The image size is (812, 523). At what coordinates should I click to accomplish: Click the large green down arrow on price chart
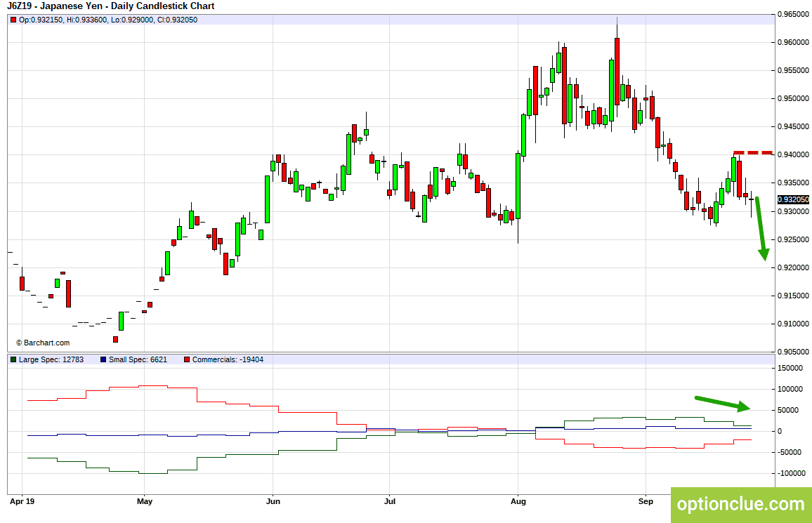click(761, 229)
